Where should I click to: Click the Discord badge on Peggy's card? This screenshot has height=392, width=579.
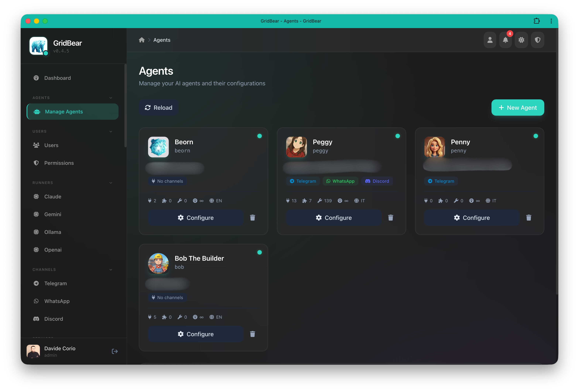pyautogui.click(x=377, y=181)
